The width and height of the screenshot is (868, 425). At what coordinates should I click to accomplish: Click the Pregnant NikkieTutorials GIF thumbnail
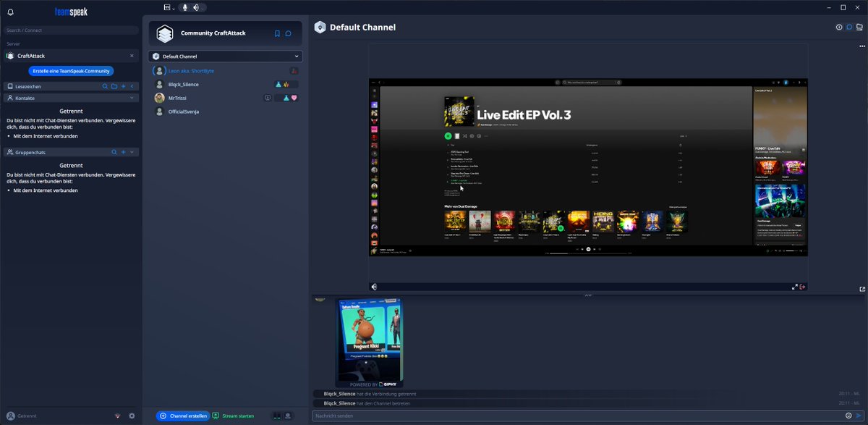point(370,340)
